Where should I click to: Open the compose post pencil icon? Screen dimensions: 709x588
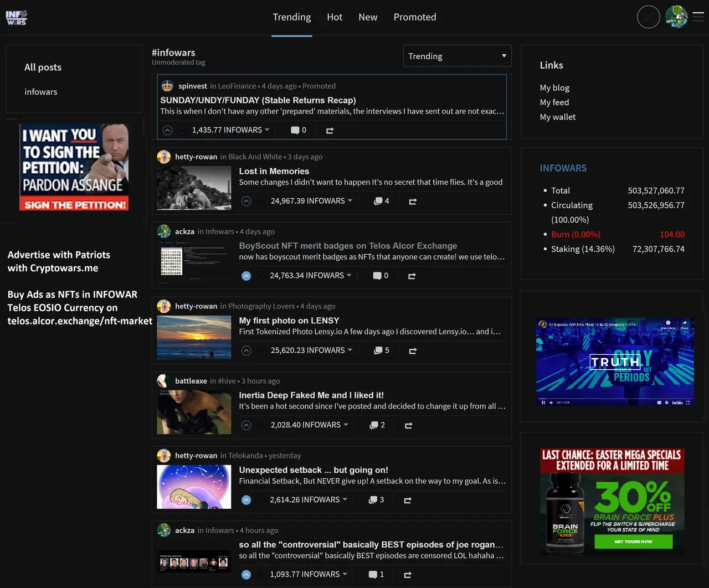648,17
